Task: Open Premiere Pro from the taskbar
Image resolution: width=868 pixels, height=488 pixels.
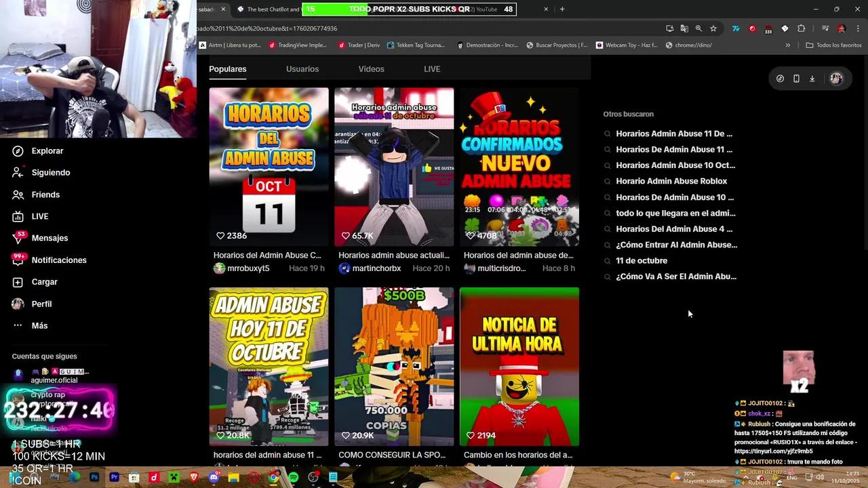Action: (114, 477)
